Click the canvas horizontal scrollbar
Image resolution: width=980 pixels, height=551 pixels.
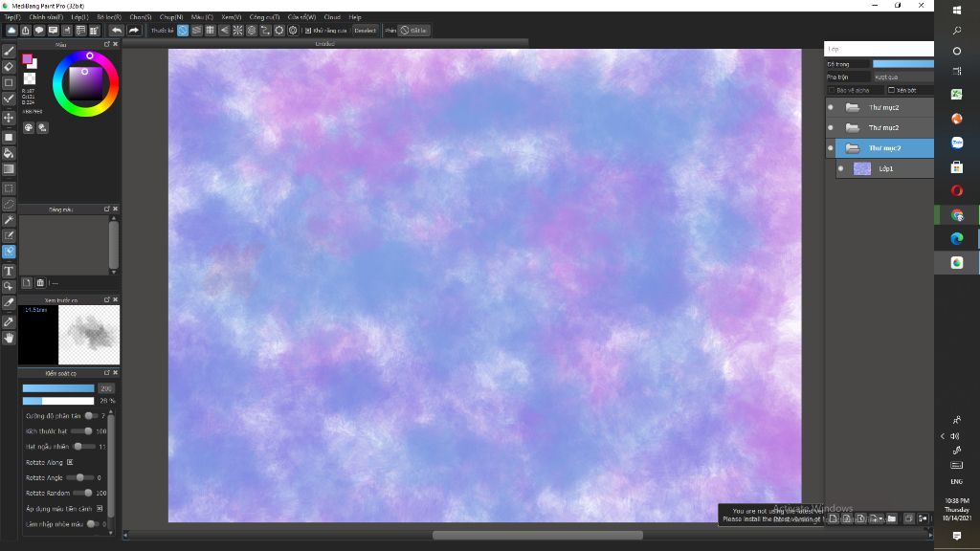point(538,536)
